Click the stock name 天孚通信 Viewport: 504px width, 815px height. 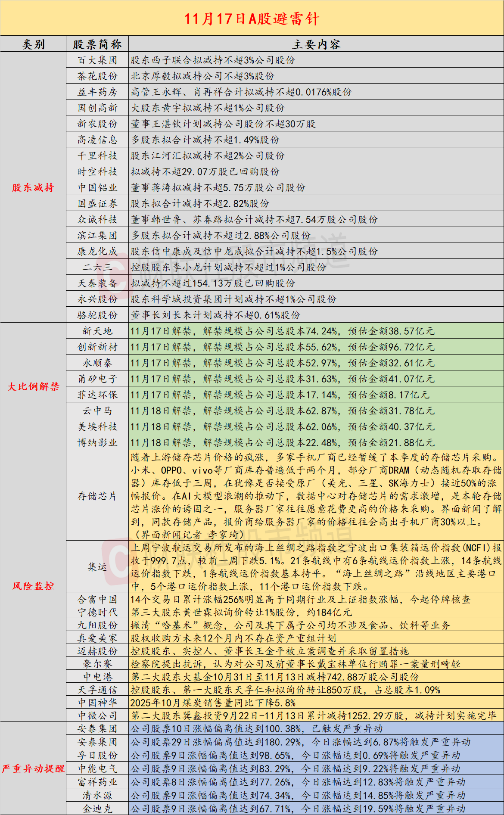pyautogui.click(x=97, y=690)
